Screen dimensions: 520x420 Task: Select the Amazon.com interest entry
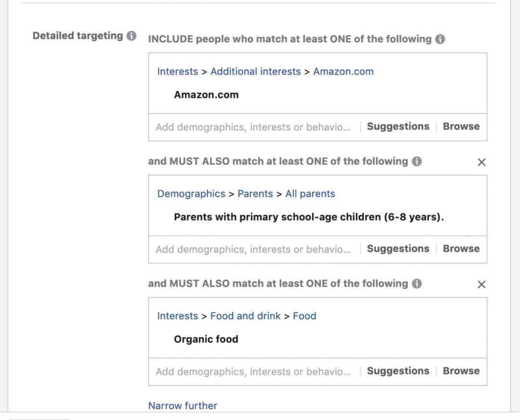(x=206, y=95)
